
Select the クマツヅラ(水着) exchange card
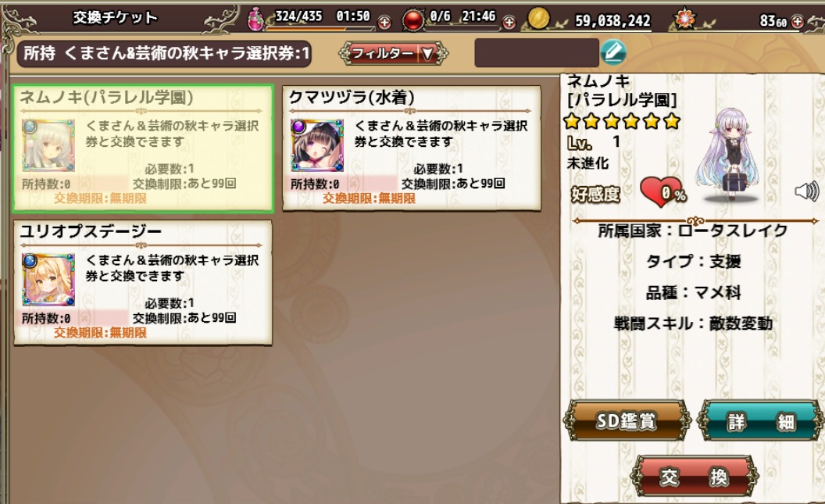point(412,148)
